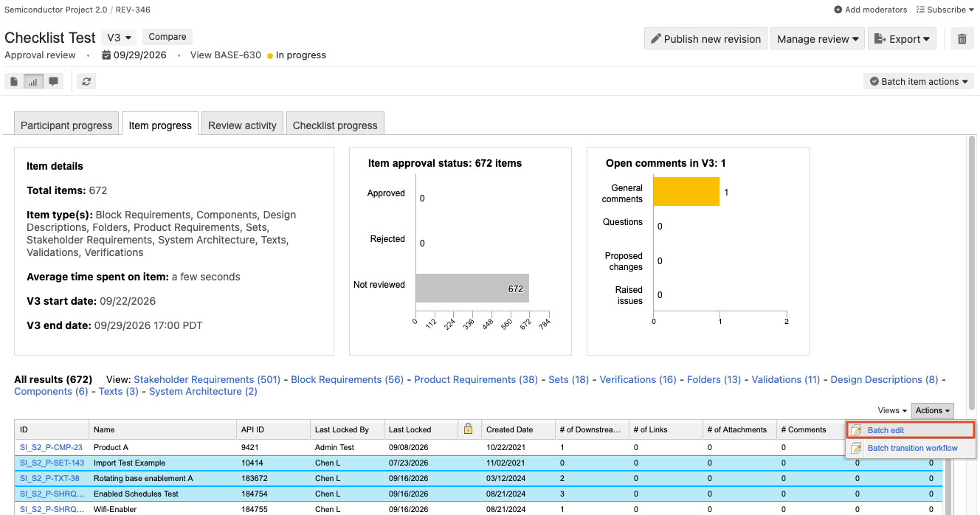Click the Compare button
Viewport: 980px width, 515px height.
click(x=168, y=37)
